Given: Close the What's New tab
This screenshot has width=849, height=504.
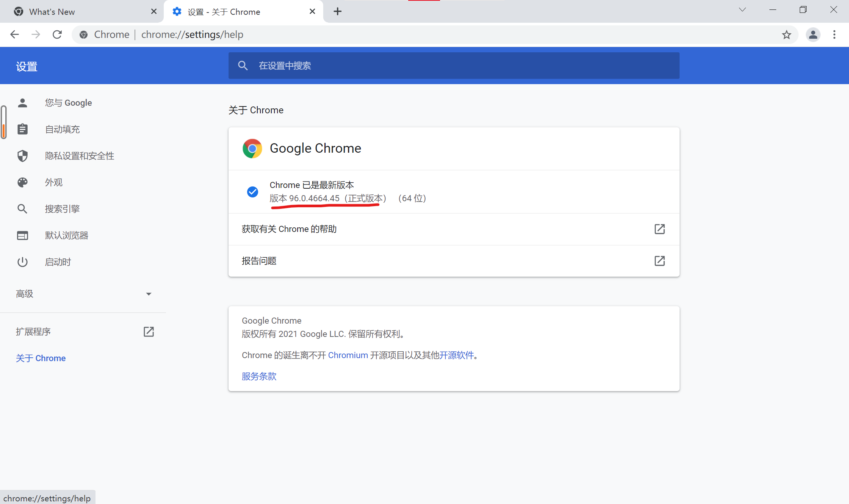Looking at the screenshot, I should pyautogui.click(x=154, y=12).
